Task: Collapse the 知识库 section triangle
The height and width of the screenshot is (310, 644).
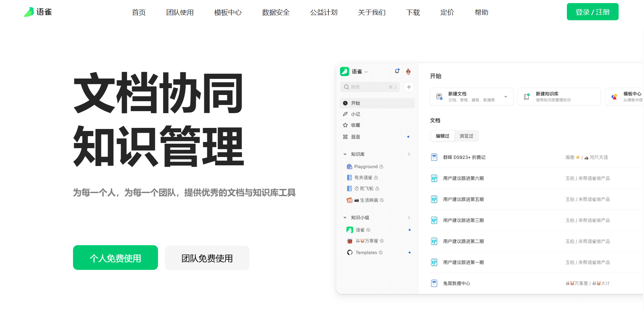Action: [345, 154]
